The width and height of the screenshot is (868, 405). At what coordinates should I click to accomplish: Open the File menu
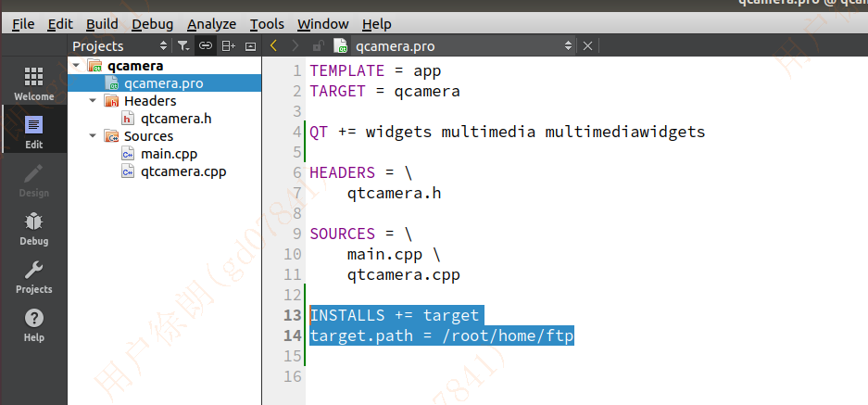tap(23, 24)
